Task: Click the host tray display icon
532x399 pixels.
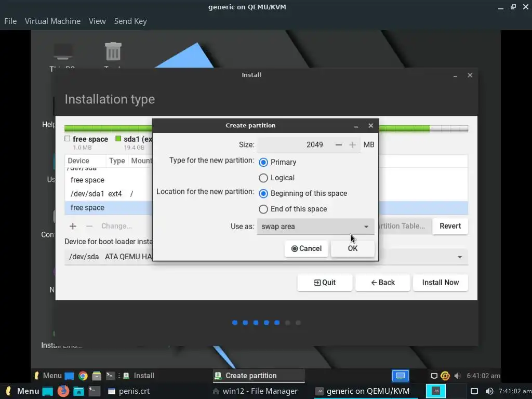Action: pos(475,391)
